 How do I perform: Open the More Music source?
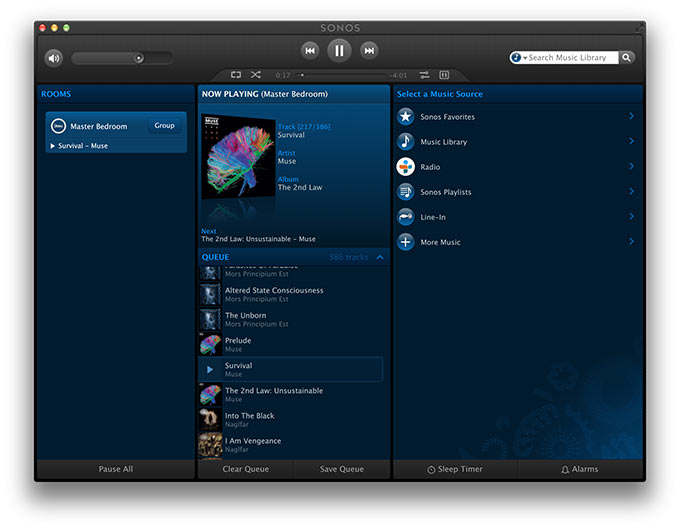tap(517, 242)
